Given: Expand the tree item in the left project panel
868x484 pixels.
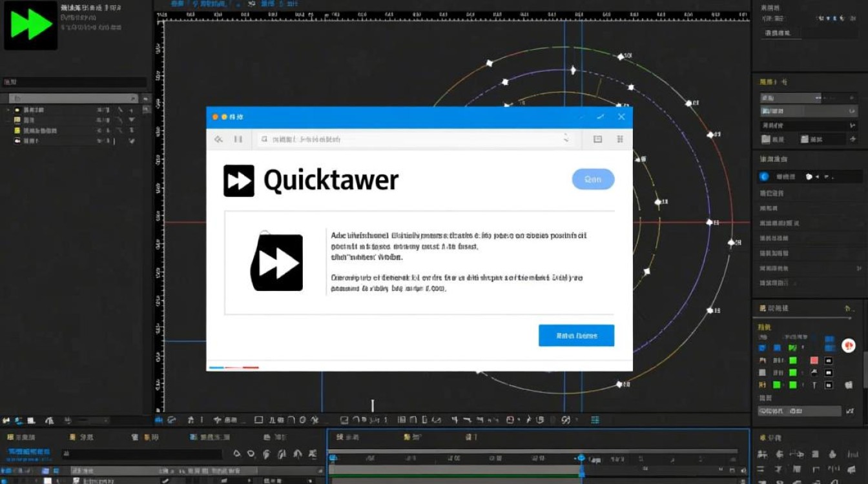Looking at the screenshot, I should 8,110.
